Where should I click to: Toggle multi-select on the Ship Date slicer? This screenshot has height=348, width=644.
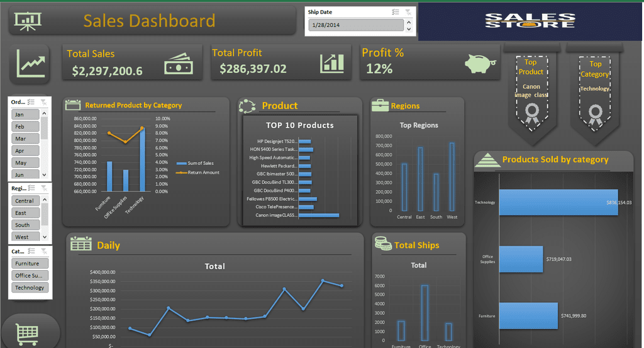[396, 12]
